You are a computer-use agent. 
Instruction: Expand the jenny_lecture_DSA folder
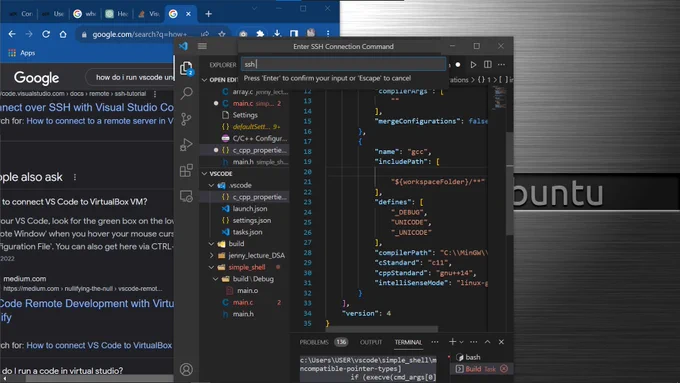211,255
